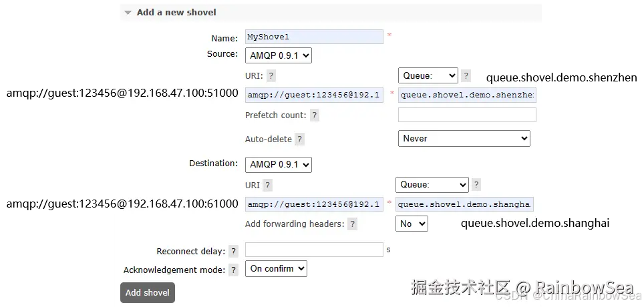Open help icon next to Reconnect delay
This screenshot has width=644, height=307.
coord(233,251)
